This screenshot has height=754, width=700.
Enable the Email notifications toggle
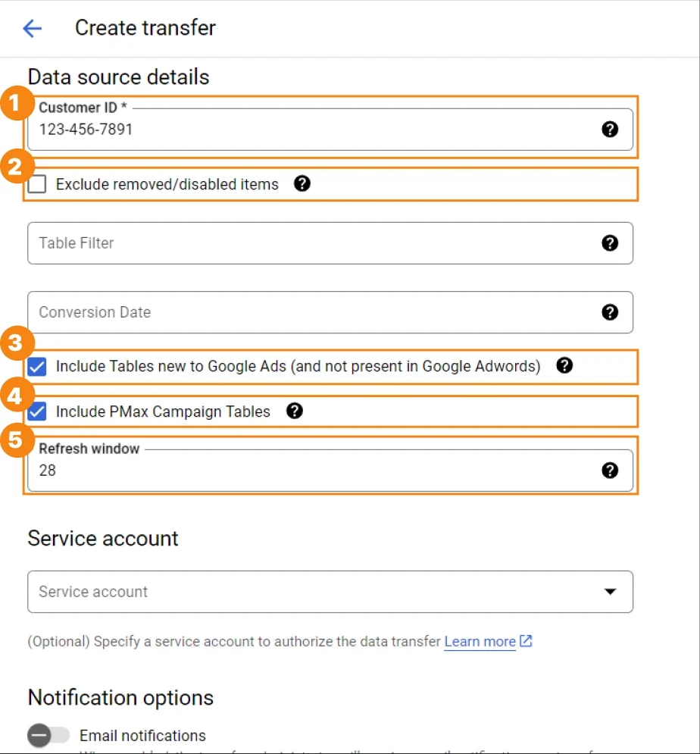coord(48,735)
